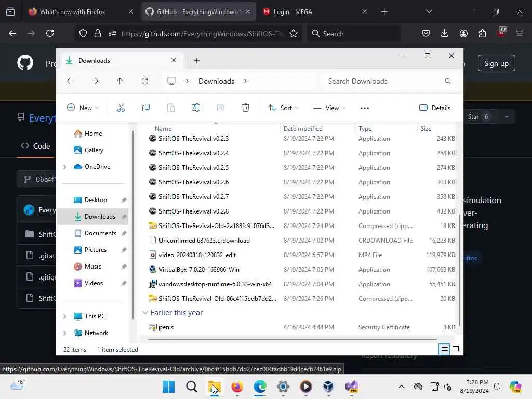This screenshot has width=532, height=399.
Task: Select the GitHub Code tab
Action: click(x=36, y=146)
